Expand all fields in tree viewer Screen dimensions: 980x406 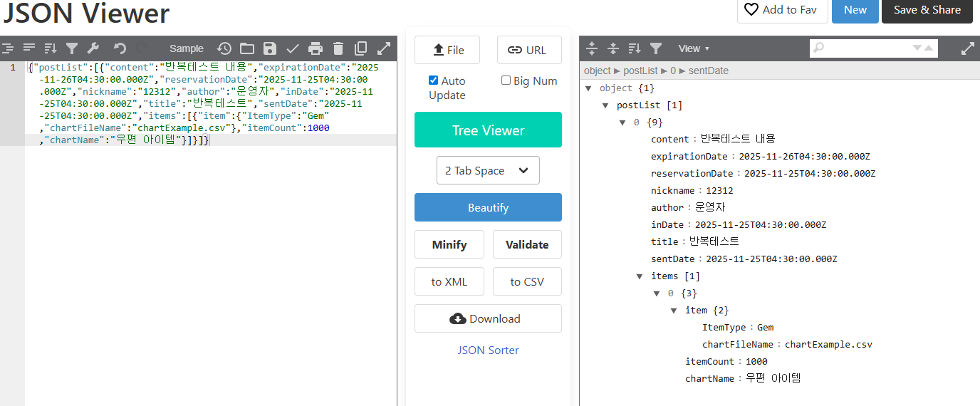click(x=591, y=48)
